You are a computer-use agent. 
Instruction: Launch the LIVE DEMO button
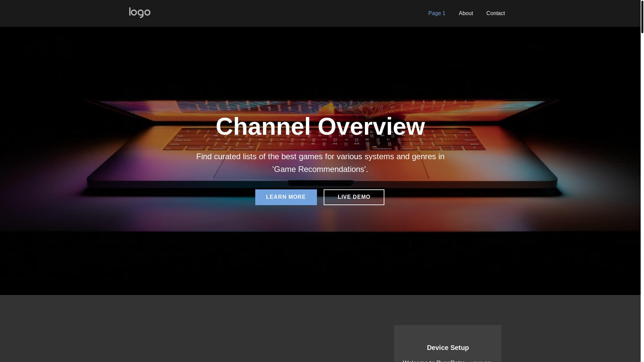pos(354,197)
